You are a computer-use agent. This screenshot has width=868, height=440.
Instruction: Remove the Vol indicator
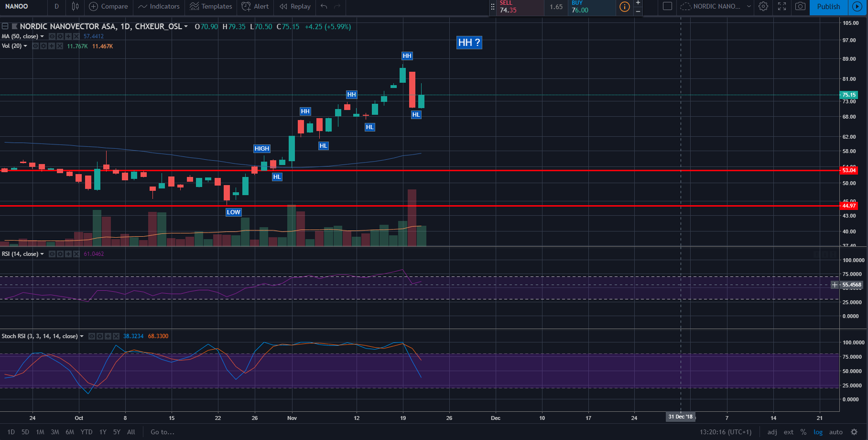(60, 46)
